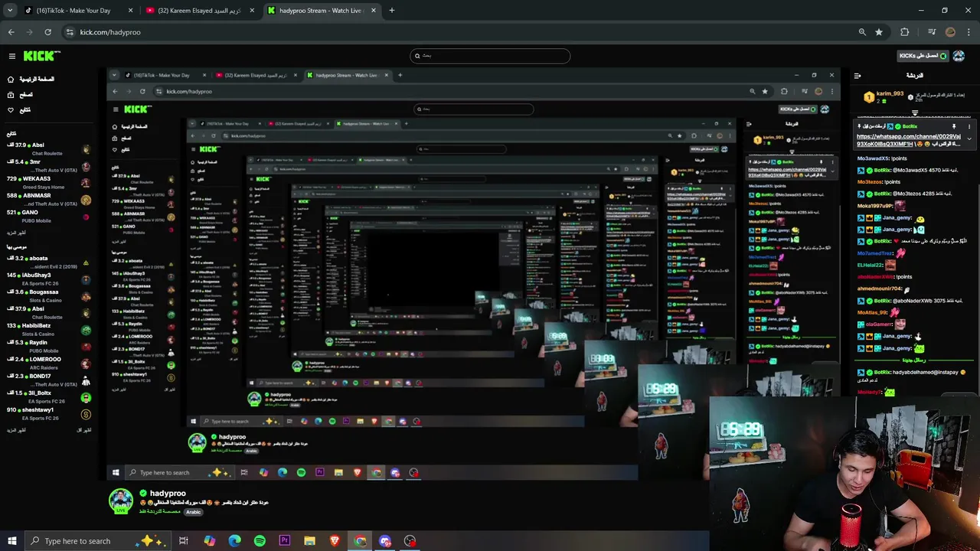Open aboata channel in outermost sidebar
The height and width of the screenshot is (551, 980).
(x=47, y=262)
